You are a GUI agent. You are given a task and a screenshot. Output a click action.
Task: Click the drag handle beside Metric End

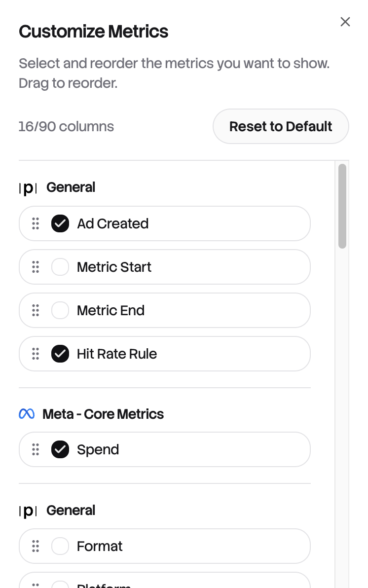tap(36, 310)
